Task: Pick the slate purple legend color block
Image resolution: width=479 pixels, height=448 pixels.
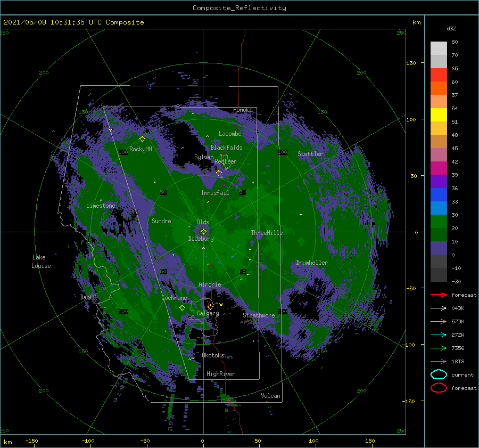Action: [x=439, y=248]
